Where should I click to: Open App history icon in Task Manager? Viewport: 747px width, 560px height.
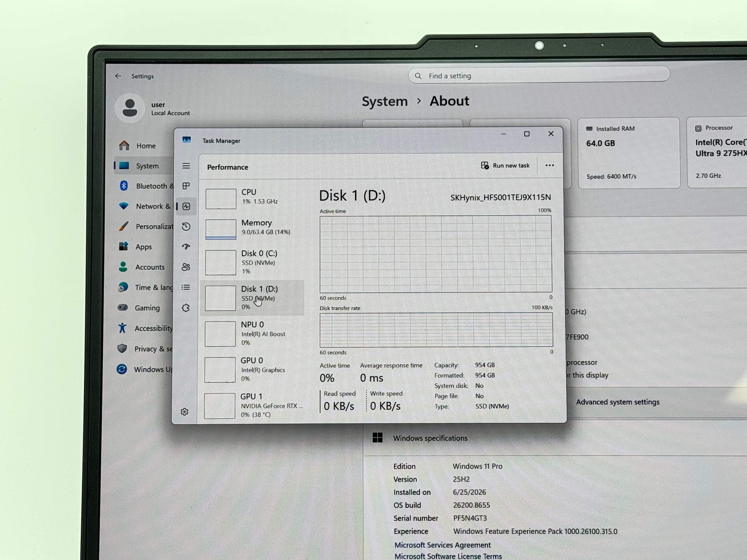coord(186,226)
